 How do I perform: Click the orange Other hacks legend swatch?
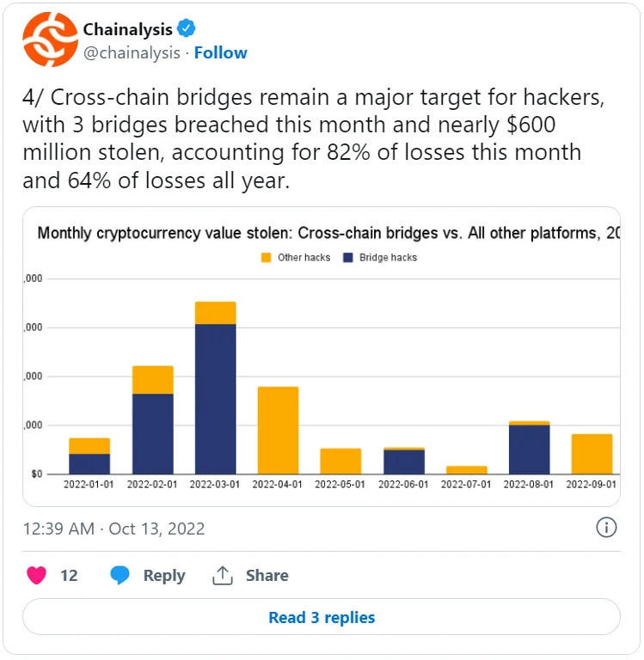point(267,258)
